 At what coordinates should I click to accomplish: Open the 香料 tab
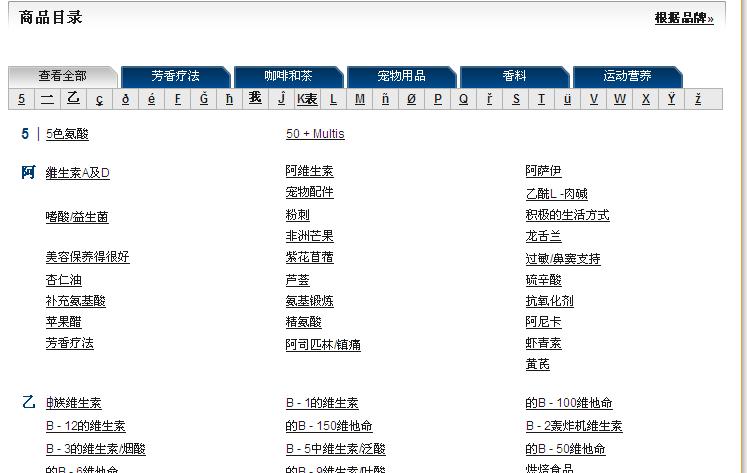[514, 76]
